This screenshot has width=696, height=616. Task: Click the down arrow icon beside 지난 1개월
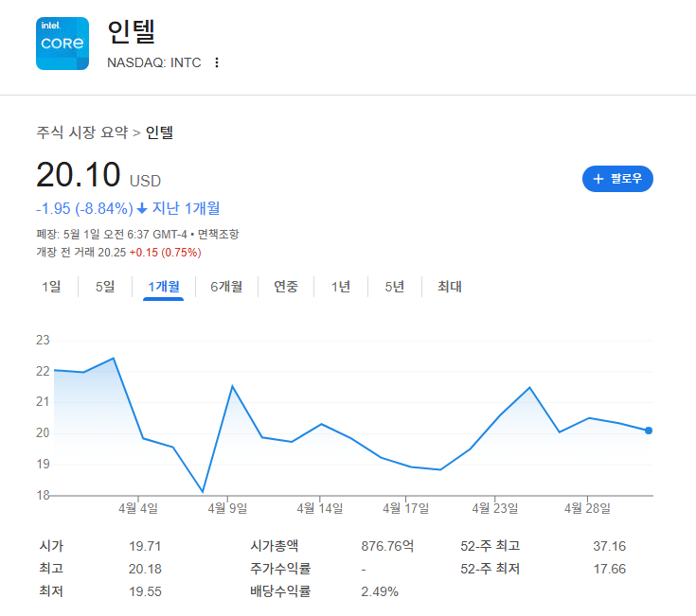(x=142, y=208)
